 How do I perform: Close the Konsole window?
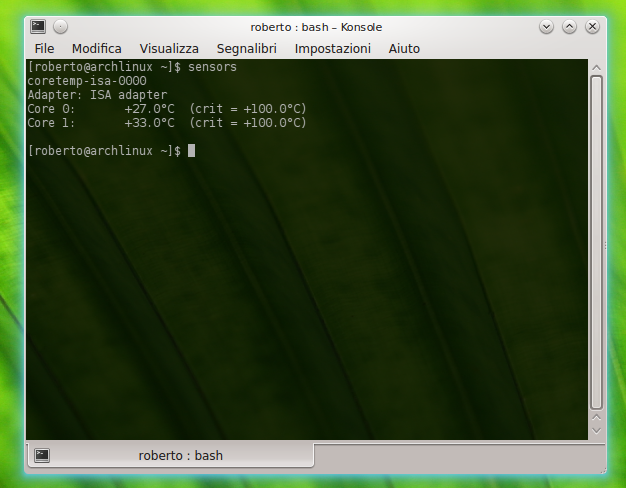pyautogui.click(x=592, y=27)
